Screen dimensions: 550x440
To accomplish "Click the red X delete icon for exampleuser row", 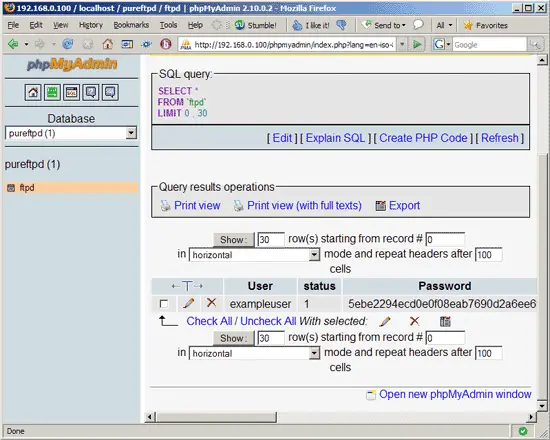I will (212, 302).
